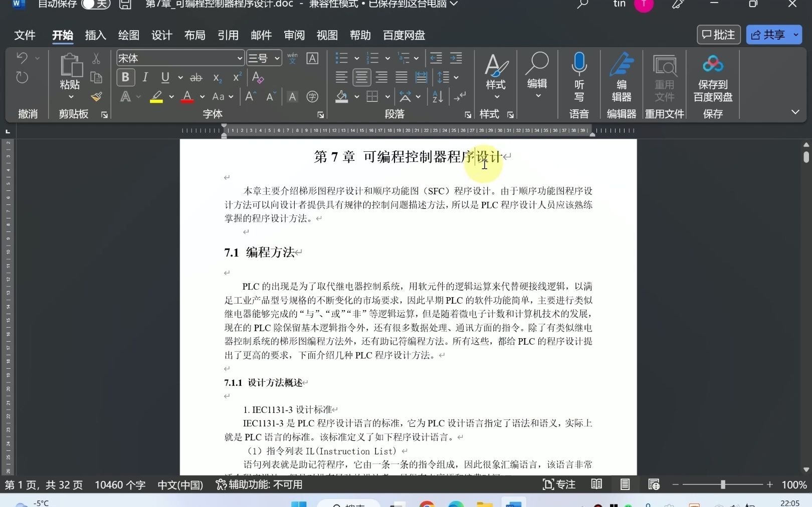The image size is (812, 507).
Task: Click the Redo icon
Action: (x=22, y=78)
